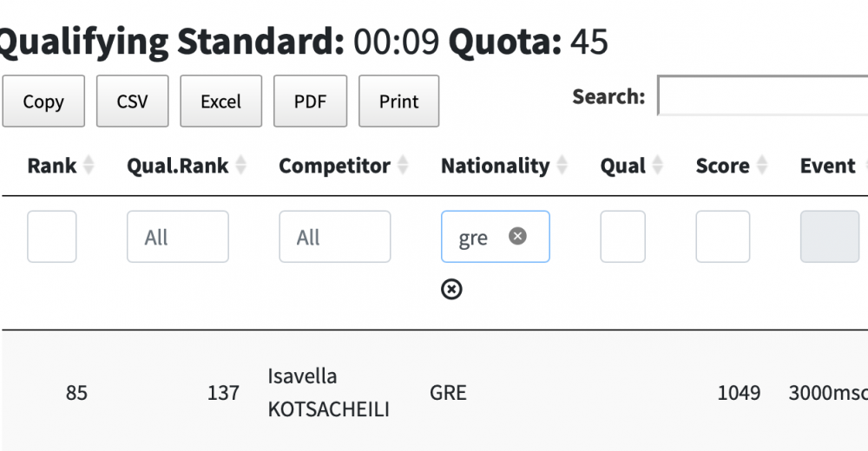Image resolution: width=868 pixels, height=451 pixels.
Task: Export table to Excel
Action: pos(220,101)
